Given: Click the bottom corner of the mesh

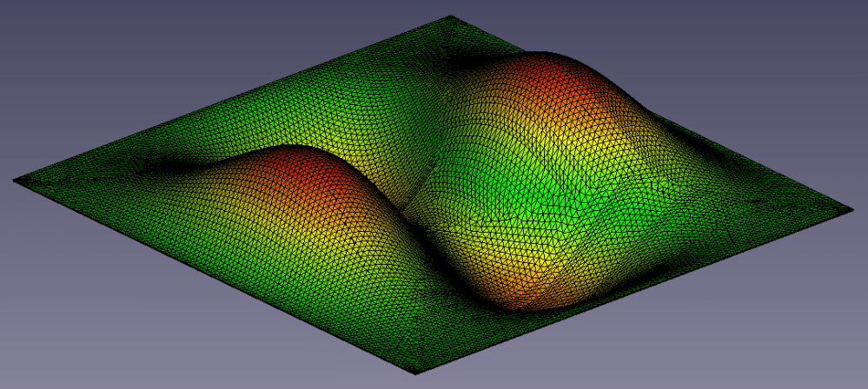Looking at the screenshot, I should coord(415,373).
